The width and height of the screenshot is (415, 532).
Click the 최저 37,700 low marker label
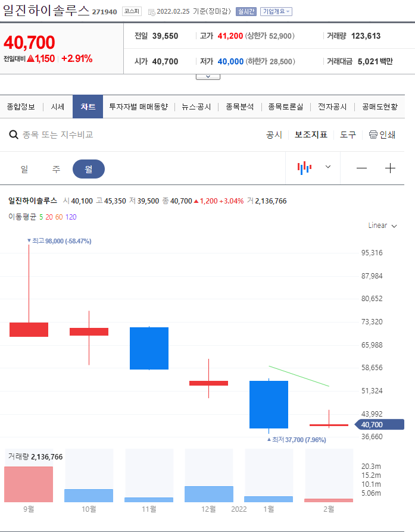tap(297, 440)
